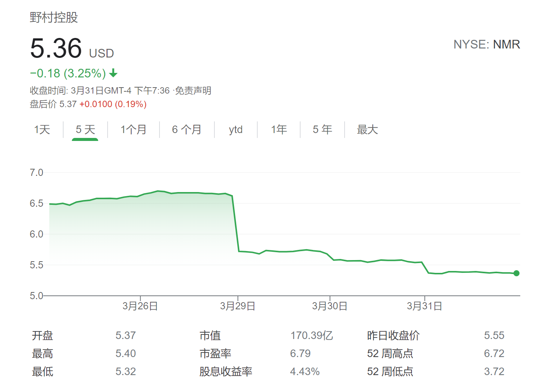
Task: Select the 1天 time range tab
Action: coord(42,130)
